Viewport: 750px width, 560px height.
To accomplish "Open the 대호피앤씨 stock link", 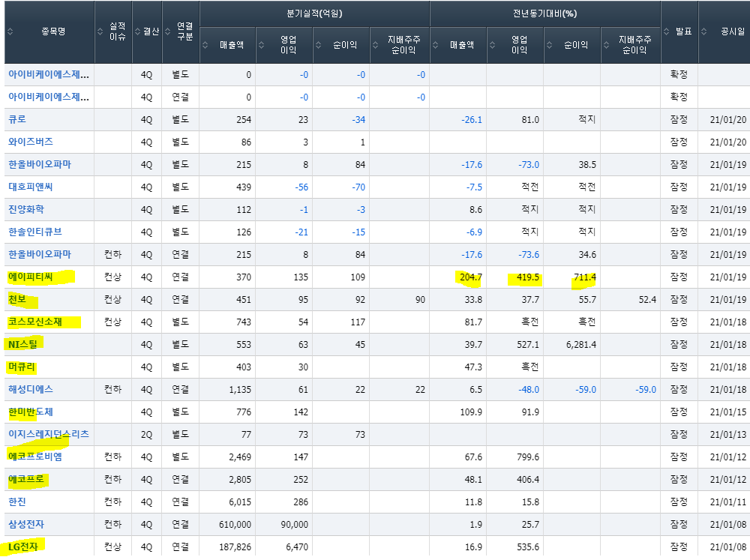I will click(x=31, y=187).
